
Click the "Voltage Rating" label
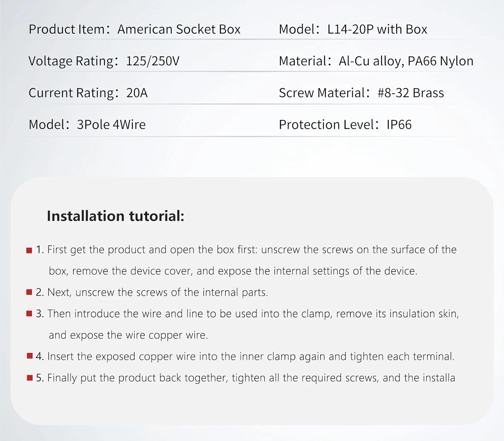click(71, 61)
